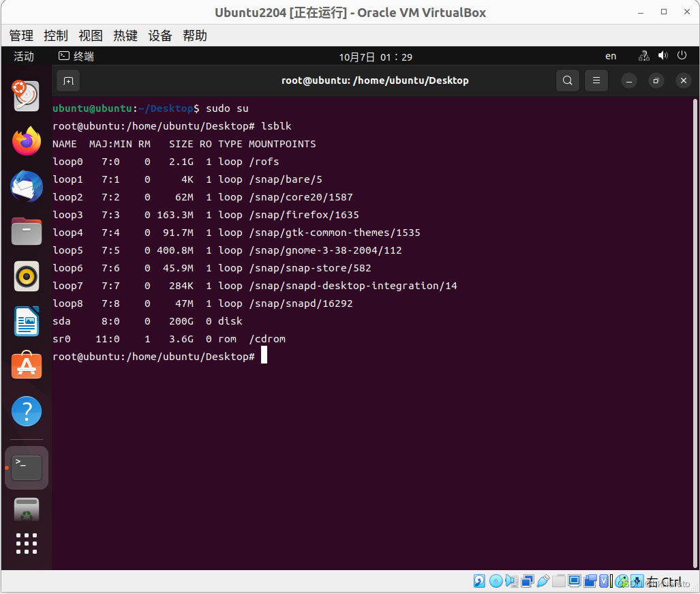Click the audio status icon
The height and width of the screenshot is (594, 700).
tap(512, 581)
